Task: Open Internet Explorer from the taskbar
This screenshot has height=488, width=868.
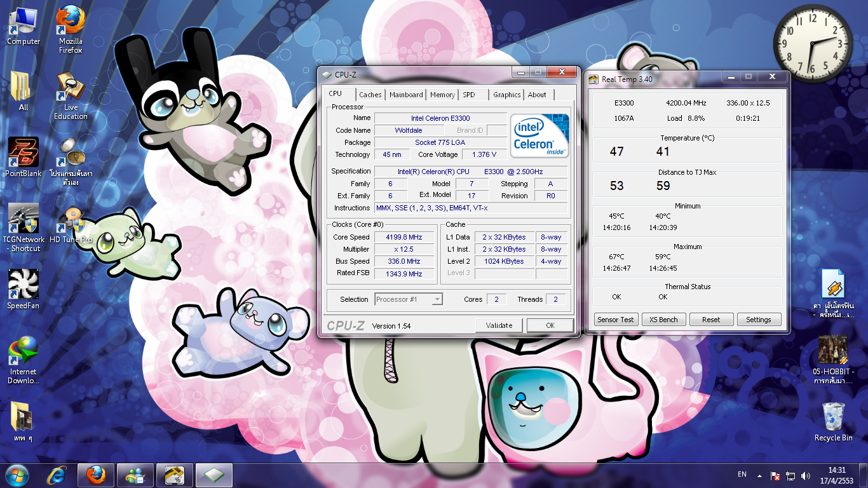Action: (x=57, y=475)
